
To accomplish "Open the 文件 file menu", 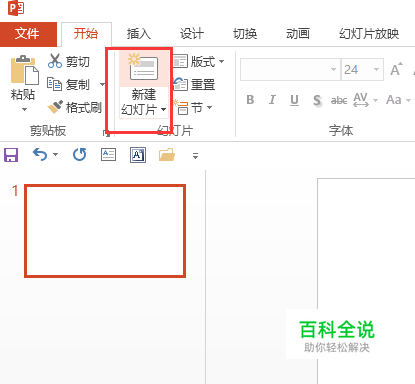I will point(28,34).
